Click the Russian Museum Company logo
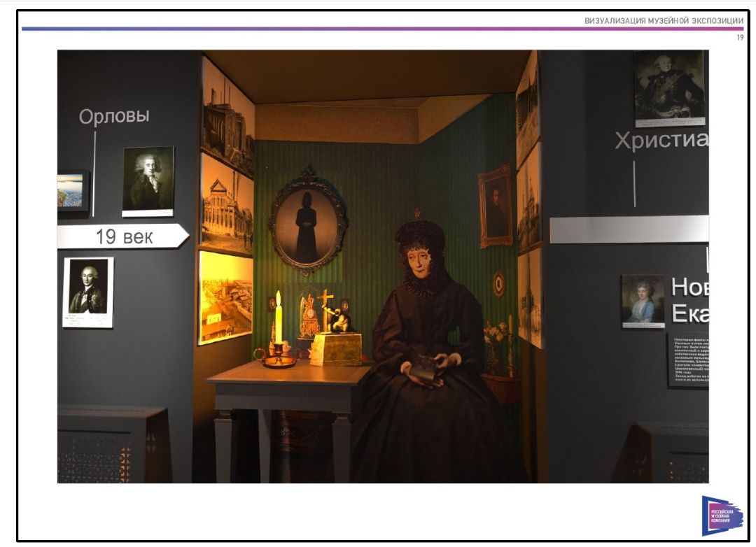This screenshot has height=547, width=756. point(722,516)
